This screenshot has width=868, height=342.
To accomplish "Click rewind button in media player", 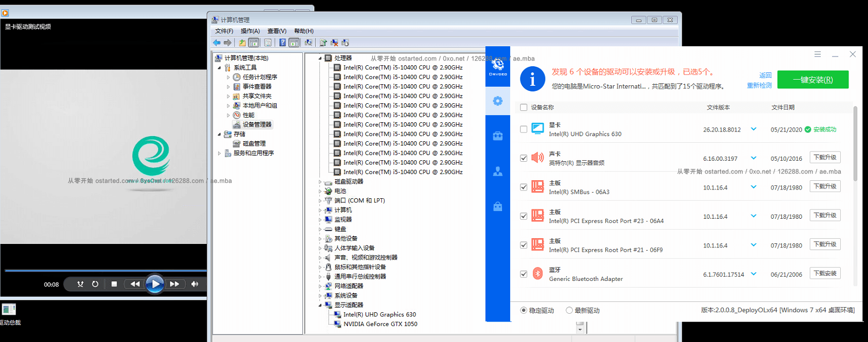I will tap(135, 284).
